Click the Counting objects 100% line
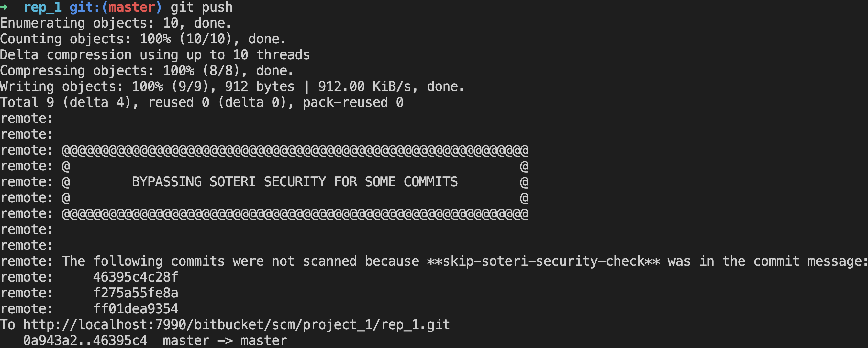Viewport: 868px width, 348px height. [143, 39]
